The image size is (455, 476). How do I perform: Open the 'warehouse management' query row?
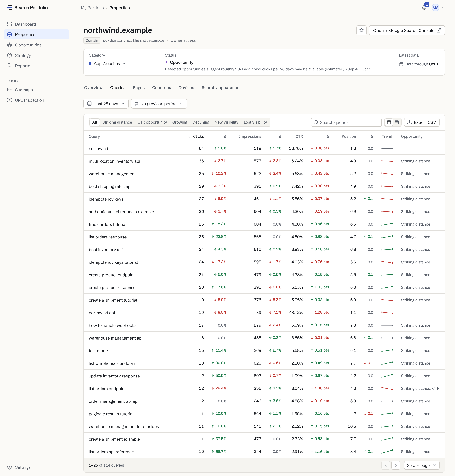click(x=264, y=174)
